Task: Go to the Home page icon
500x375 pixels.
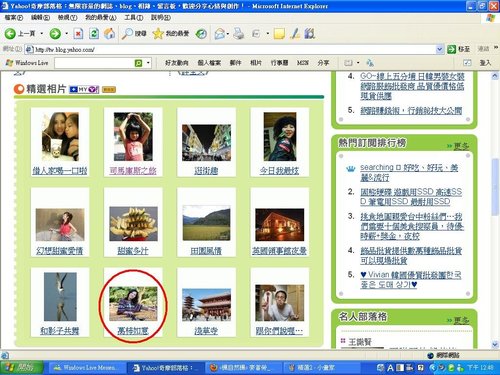Action: click(x=109, y=33)
